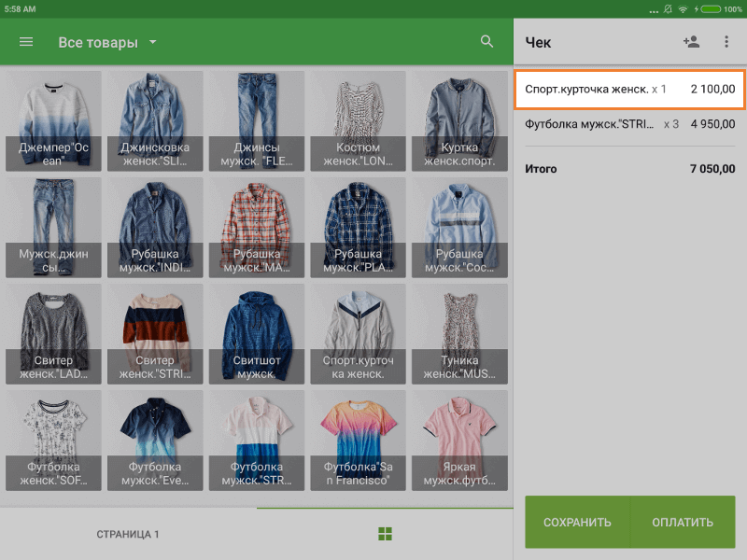Add the 'Футболка San Francisco' tile
Image resolution: width=747 pixels, height=560 pixels.
[x=357, y=441]
